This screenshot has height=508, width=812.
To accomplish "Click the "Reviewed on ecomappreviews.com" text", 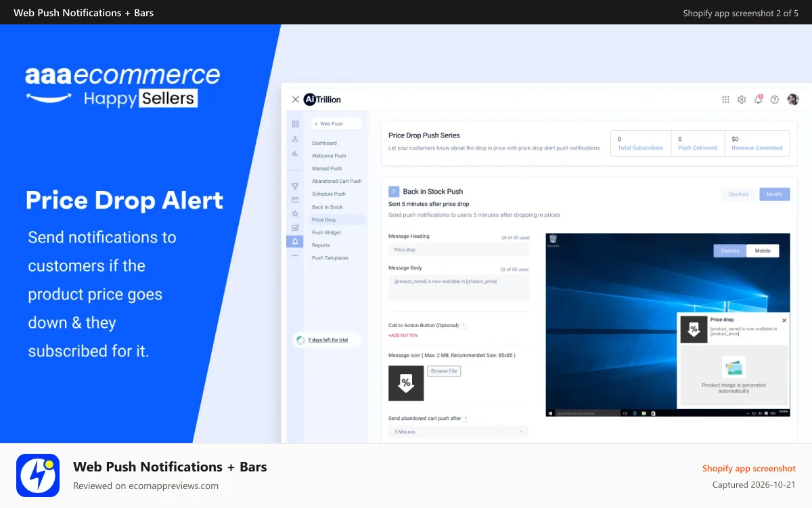I will coord(146,486).
